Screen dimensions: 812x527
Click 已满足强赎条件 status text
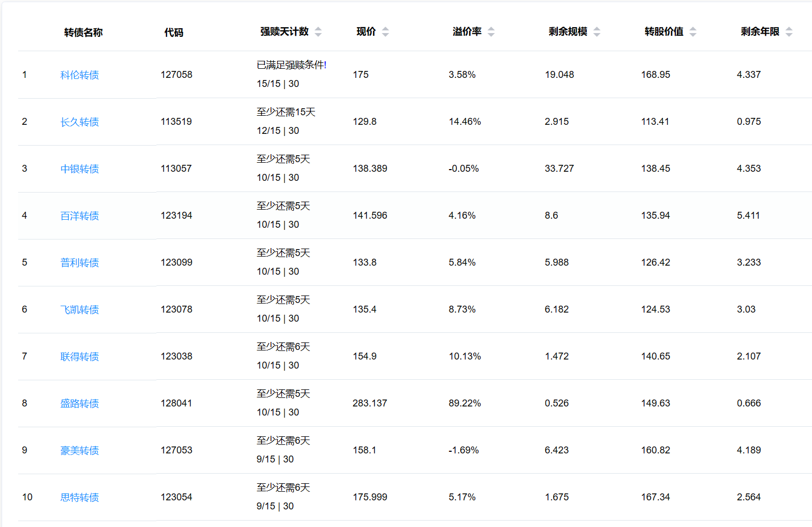point(291,65)
